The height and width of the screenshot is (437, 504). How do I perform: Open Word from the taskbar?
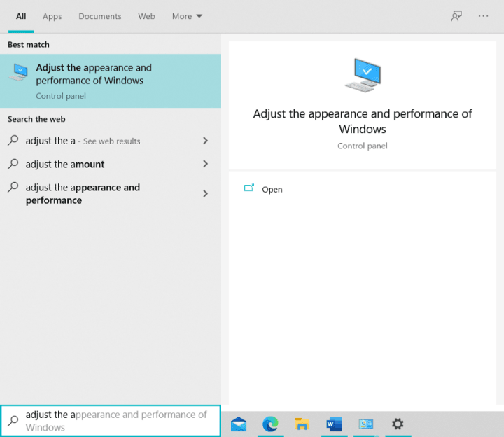coord(334,424)
